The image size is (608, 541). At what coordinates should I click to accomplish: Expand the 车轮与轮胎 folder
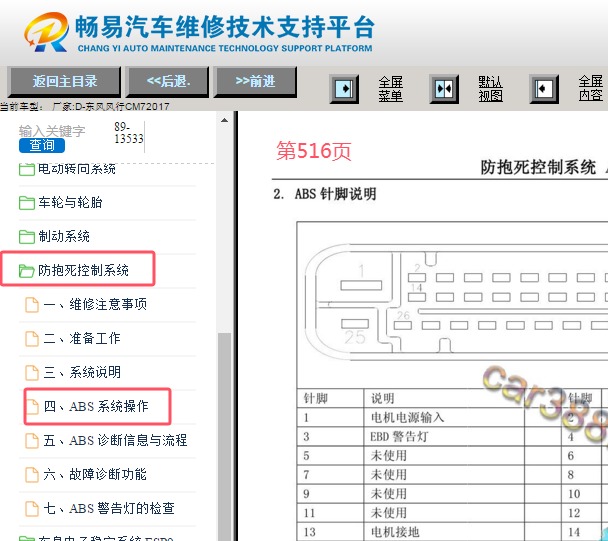[x=70, y=202]
